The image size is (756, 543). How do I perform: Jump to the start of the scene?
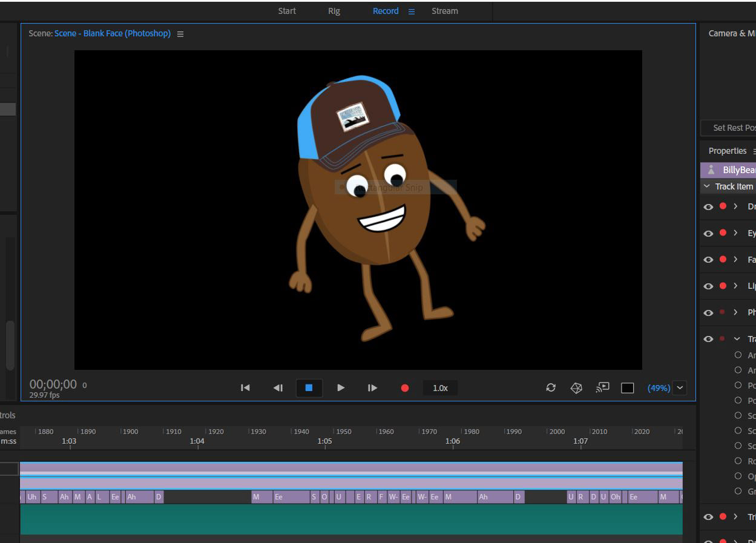[245, 388]
